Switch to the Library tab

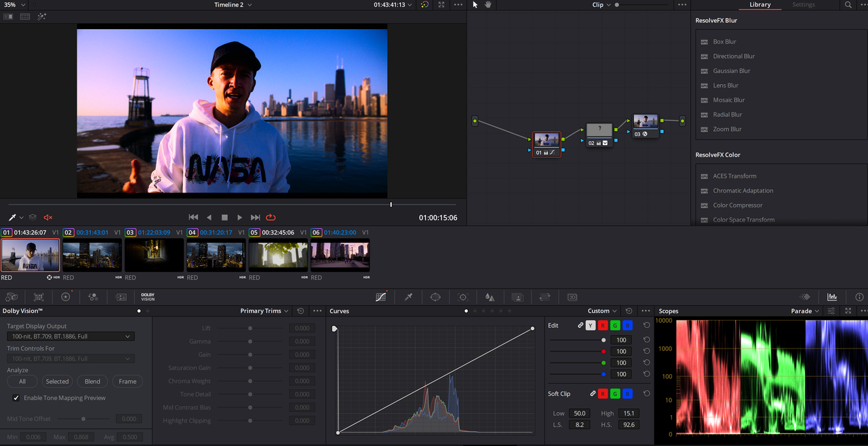coord(759,5)
